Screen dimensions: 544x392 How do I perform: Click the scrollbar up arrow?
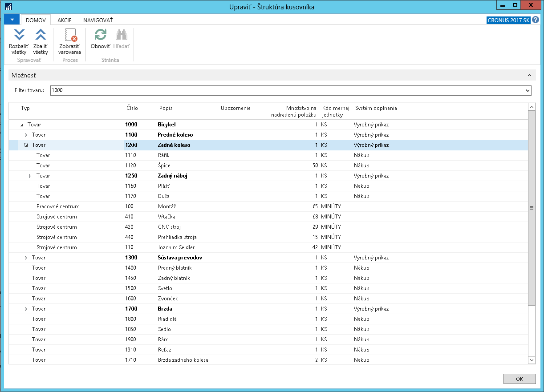pos(532,107)
